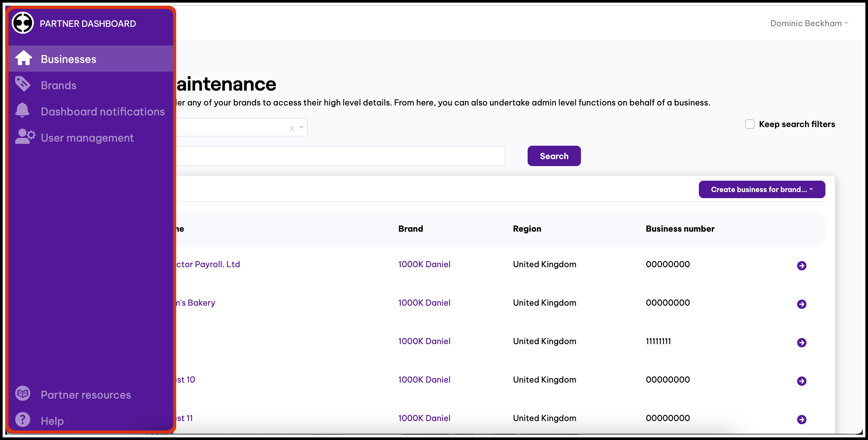Select Businesses in the sidebar

click(91, 59)
